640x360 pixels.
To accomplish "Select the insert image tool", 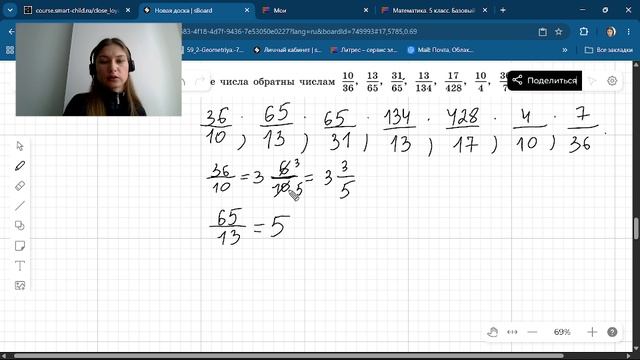I will click(x=20, y=285).
